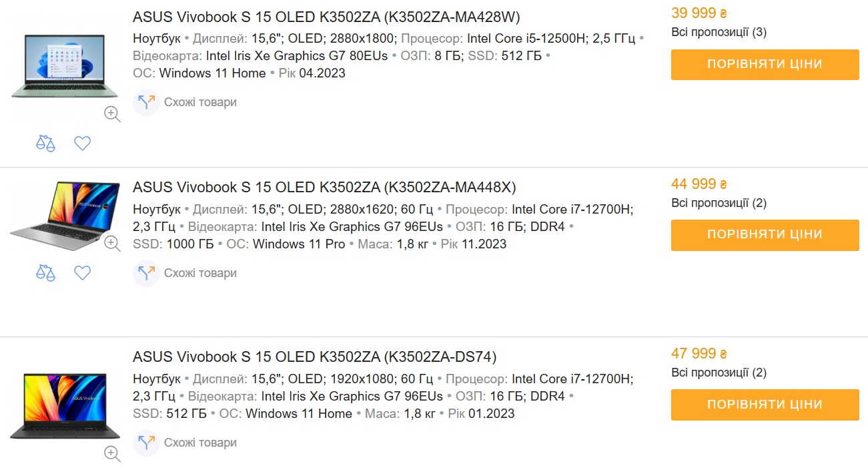868x470 pixels.
Task: Compare prices for 47 999 ₴ laptop
Action: click(x=765, y=405)
